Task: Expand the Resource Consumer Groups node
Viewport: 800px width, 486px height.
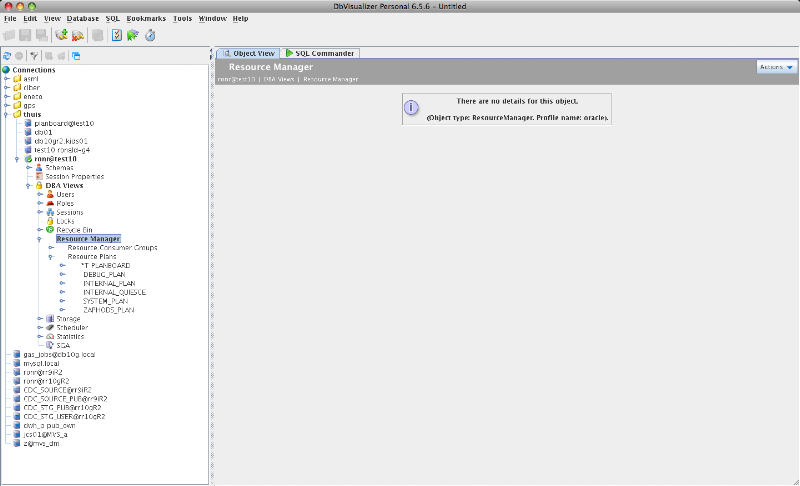Action: point(51,248)
